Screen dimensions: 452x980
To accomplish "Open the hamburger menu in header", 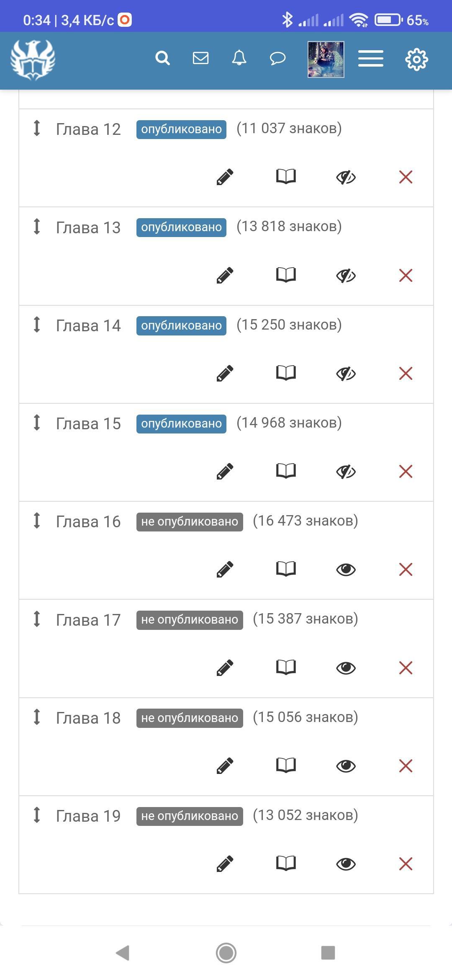I will 371,59.
